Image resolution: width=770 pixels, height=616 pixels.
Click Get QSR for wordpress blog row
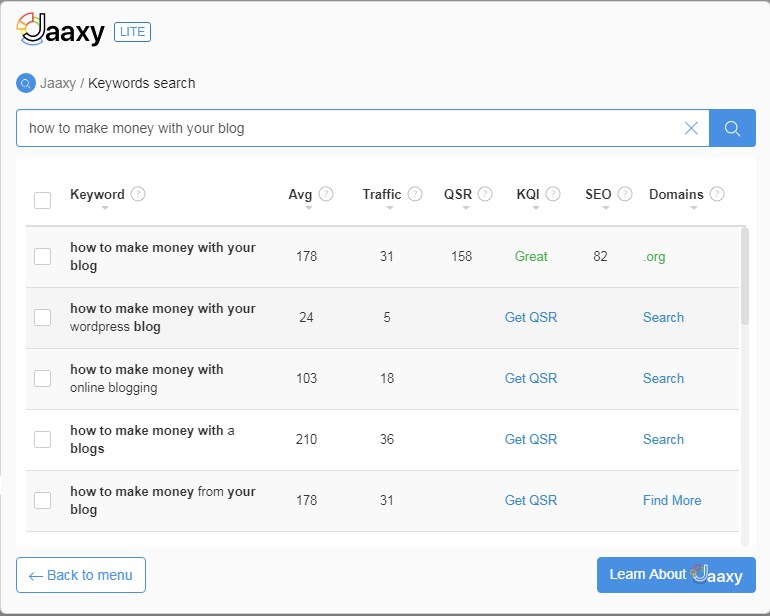pyautogui.click(x=531, y=317)
